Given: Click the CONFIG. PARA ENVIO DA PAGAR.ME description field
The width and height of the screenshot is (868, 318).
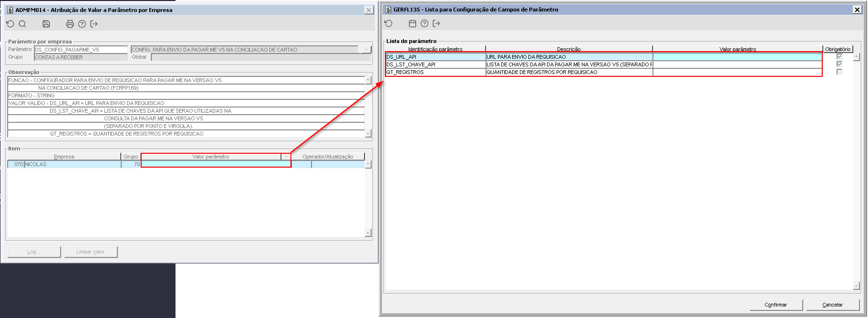Looking at the screenshot, I should pyautogui.click(x=245, y=50).
